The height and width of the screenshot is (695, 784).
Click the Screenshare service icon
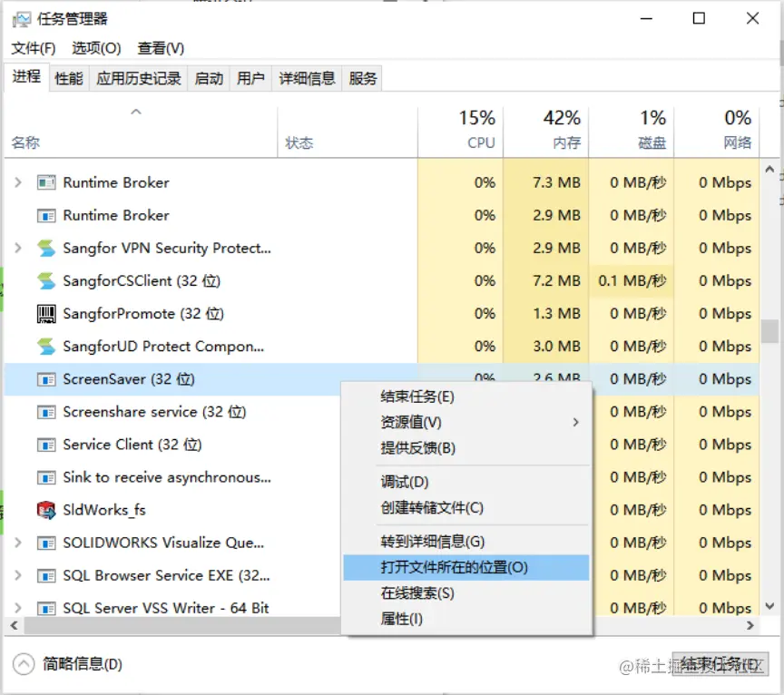tap(46, 412)
